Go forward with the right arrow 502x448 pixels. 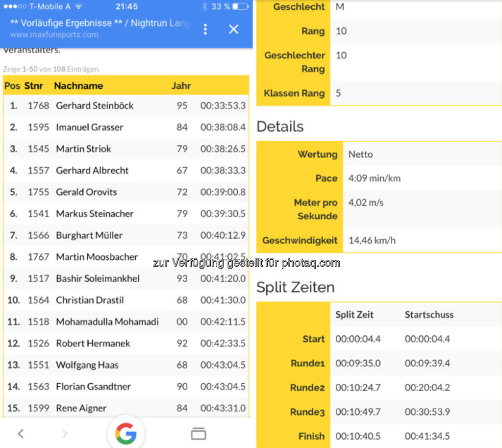[64, 433]
